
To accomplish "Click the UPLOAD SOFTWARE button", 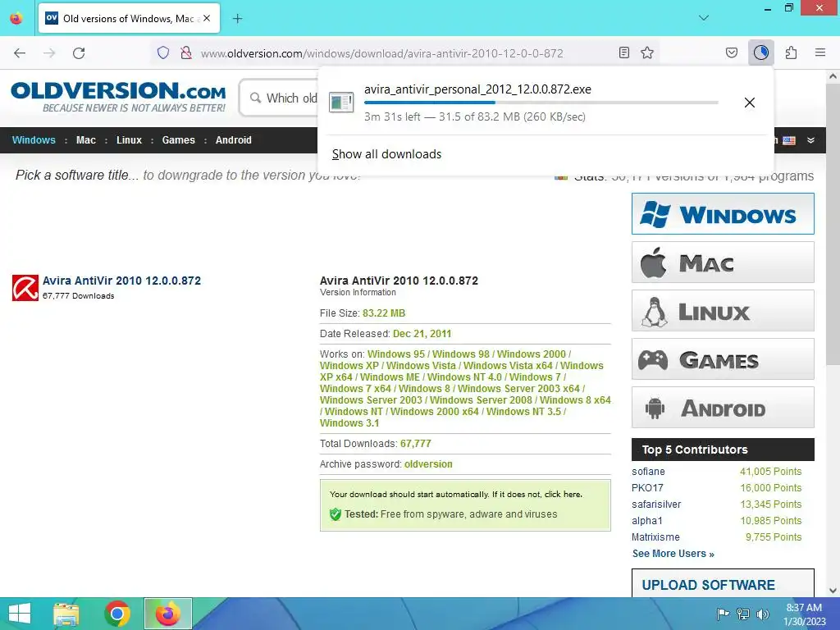I will click(723, 584).
